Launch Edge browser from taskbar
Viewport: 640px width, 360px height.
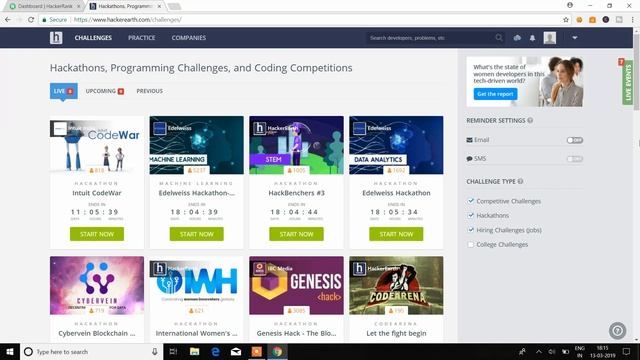pos(215,351)
